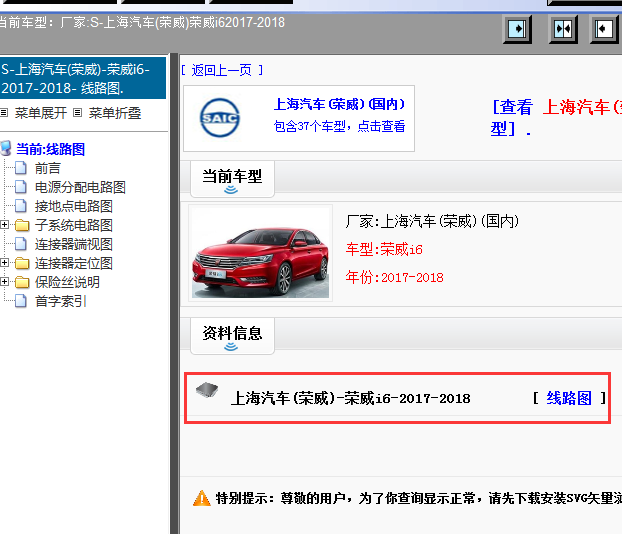
Task: Click the blue chevron under 当前车型
Action: 231,190
